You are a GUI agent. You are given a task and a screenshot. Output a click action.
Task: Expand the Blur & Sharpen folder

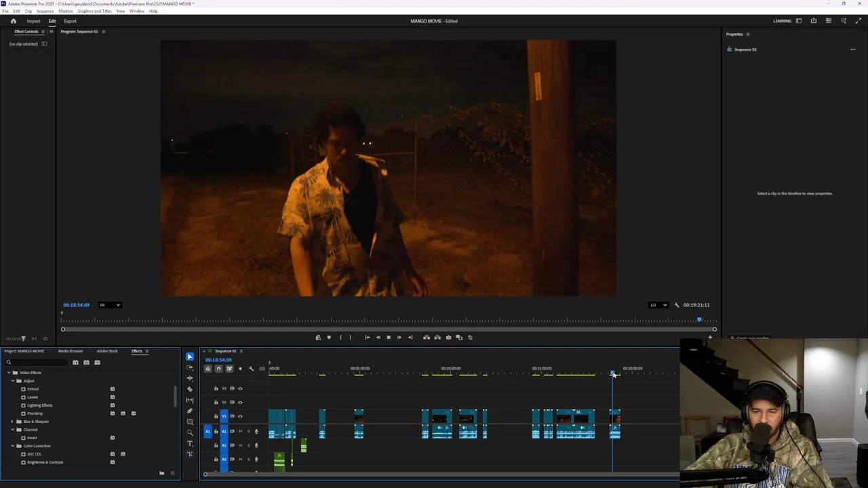[x=12, y=422]
